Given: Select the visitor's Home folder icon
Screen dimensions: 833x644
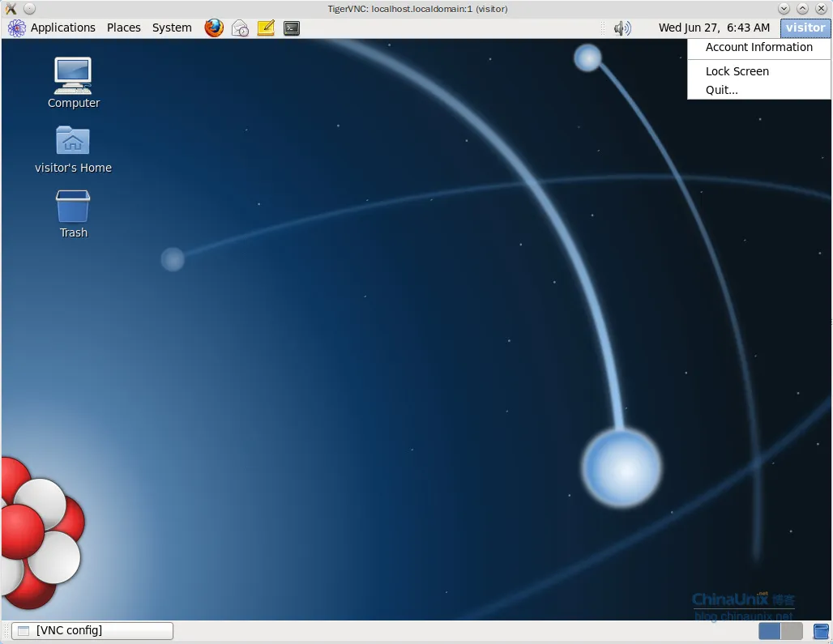Looking at the screenshot, I should tap(73, 142).
